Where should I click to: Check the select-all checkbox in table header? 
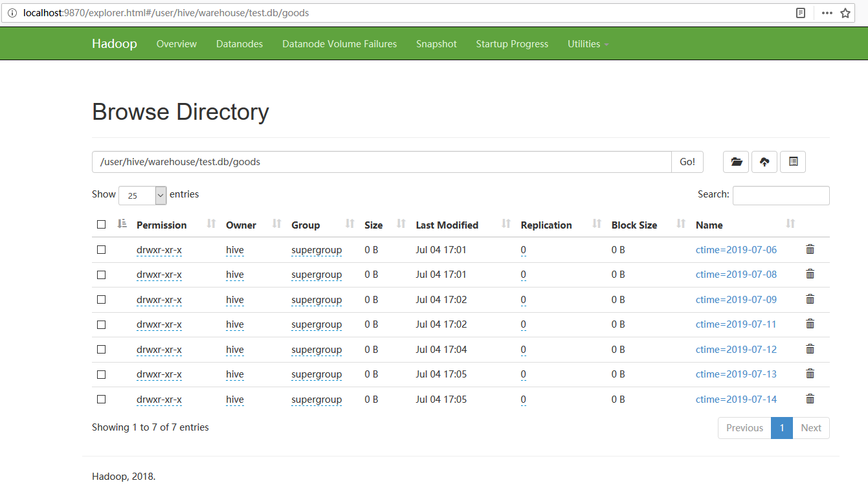coord(101,225)
